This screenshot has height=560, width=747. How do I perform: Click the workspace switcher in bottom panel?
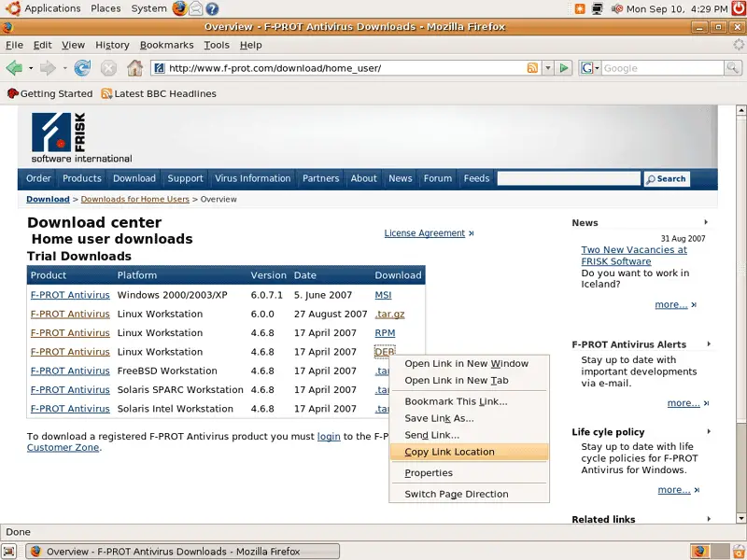pyautogui.click(x=709, y=552)
